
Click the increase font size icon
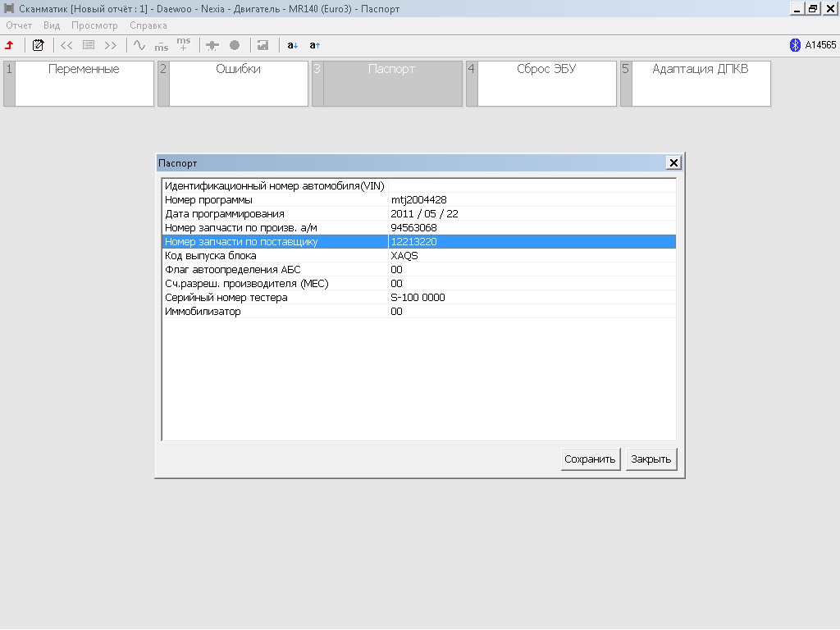(315, 45)
